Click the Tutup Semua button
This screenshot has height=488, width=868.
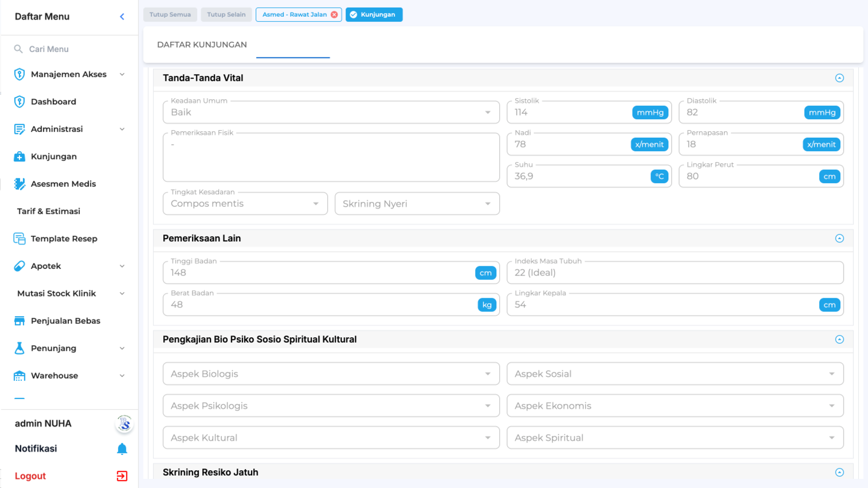click(170, 15)
